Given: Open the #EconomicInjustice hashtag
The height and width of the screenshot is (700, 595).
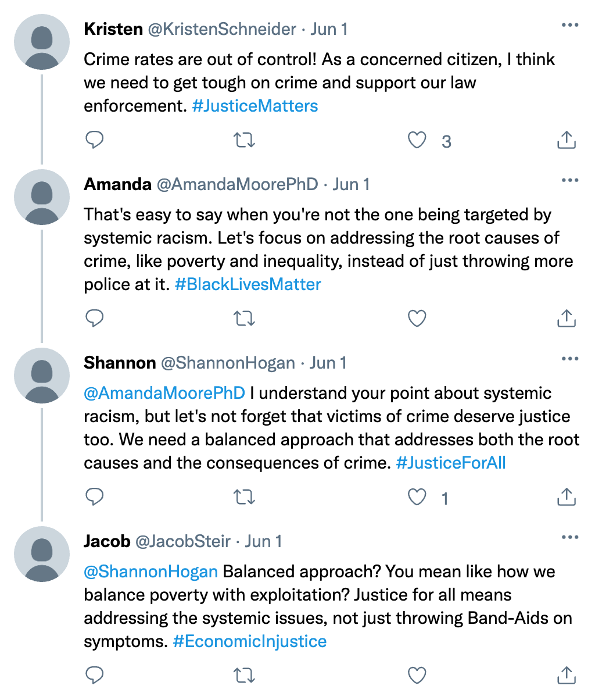Looking at the screenshot, I should tap(250, 641).
